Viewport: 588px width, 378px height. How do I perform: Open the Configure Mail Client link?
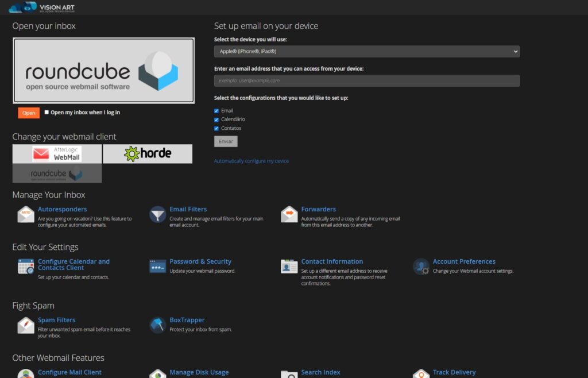coord(69,372)
